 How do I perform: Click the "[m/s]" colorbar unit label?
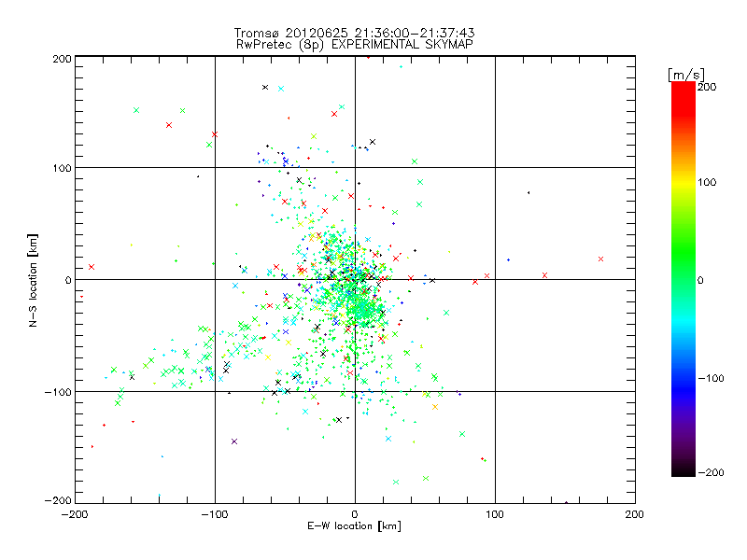click(x=686, y=75)
